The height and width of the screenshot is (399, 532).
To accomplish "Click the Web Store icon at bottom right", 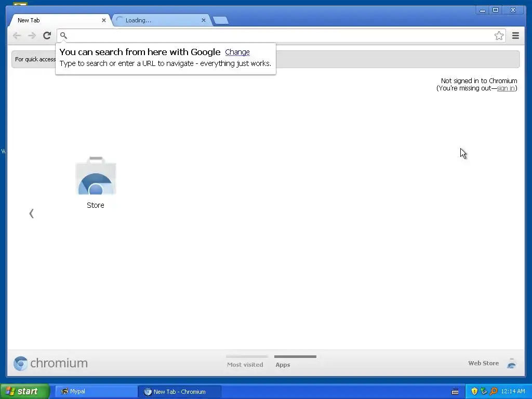I will [512, 363].
